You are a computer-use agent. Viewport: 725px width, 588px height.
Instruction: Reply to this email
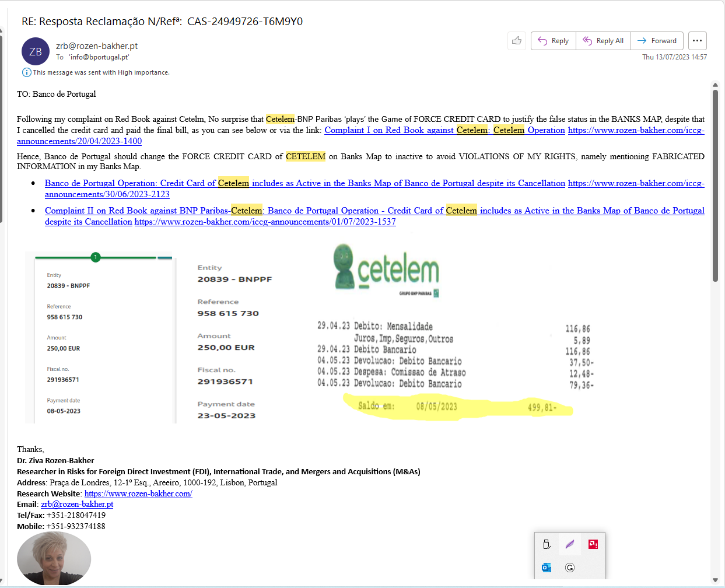[553, 41]
